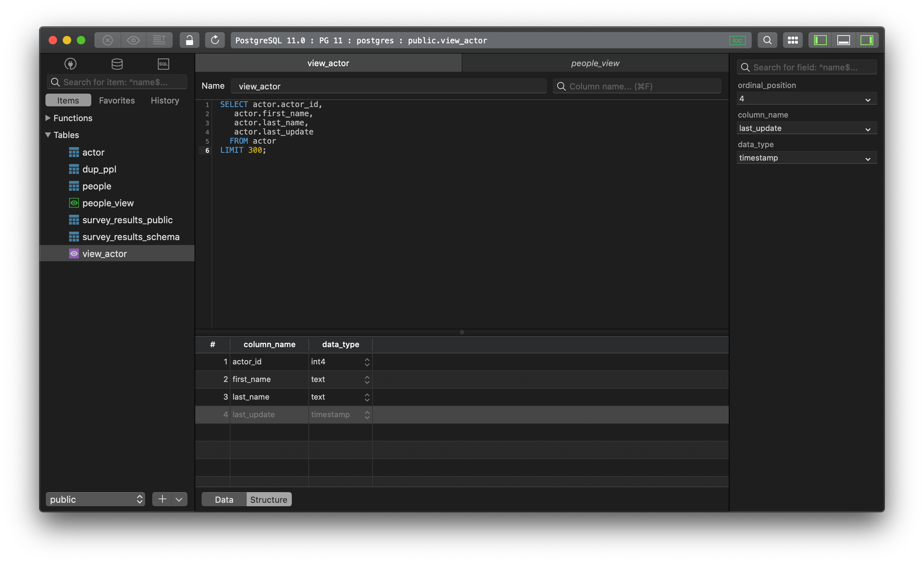Click the connection plug icon in sidebar
This screenshot has height=564, width=924.
point(70,64)
